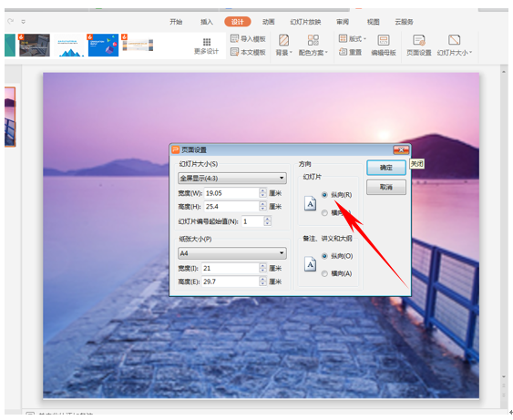Switch to the 动画 tab
This screenshot has height=420, width=513.
point(268,22)
